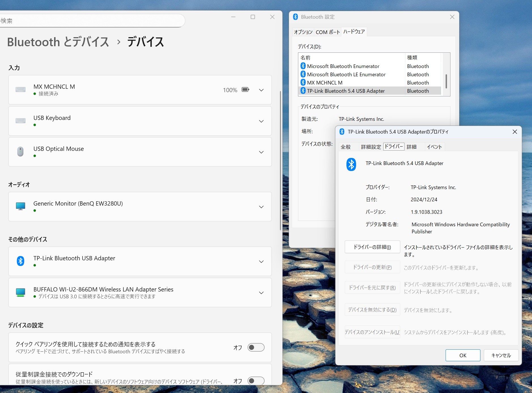This screenshot has height=393, width=532.
Task: Click the Settings page vertical scrollbar
Action: point(280,160)
